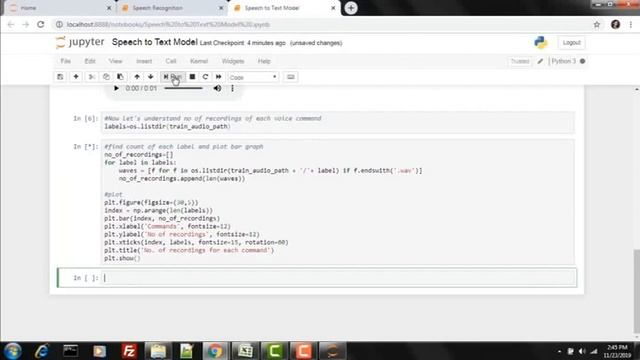Show hidden system tray icons arrow
The width and height of the screenshot is (640, 360).
(559, 351)
